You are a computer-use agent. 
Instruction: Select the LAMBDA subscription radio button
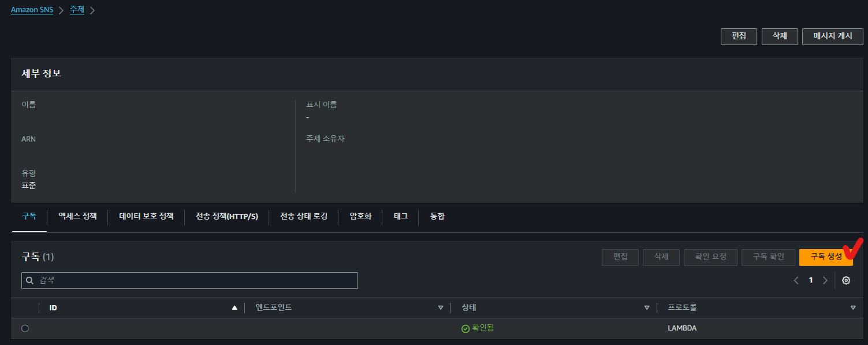[25, 328]
